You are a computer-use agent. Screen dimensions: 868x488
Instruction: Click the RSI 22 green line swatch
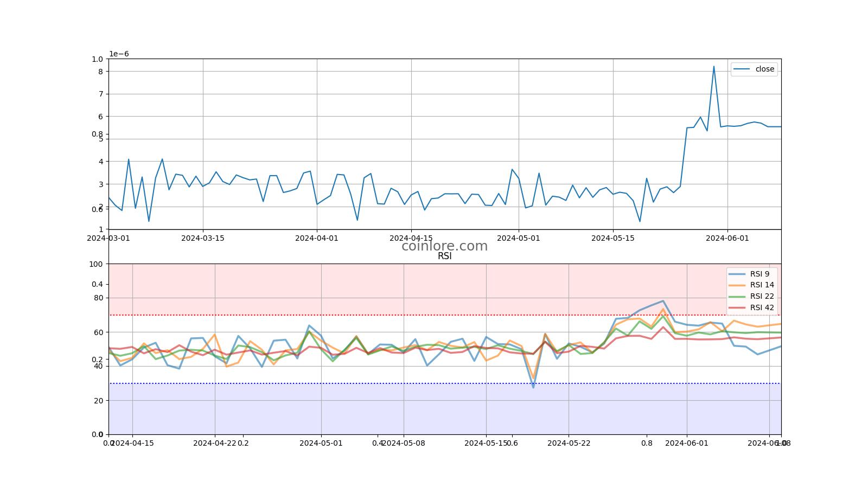click(737, 297)
